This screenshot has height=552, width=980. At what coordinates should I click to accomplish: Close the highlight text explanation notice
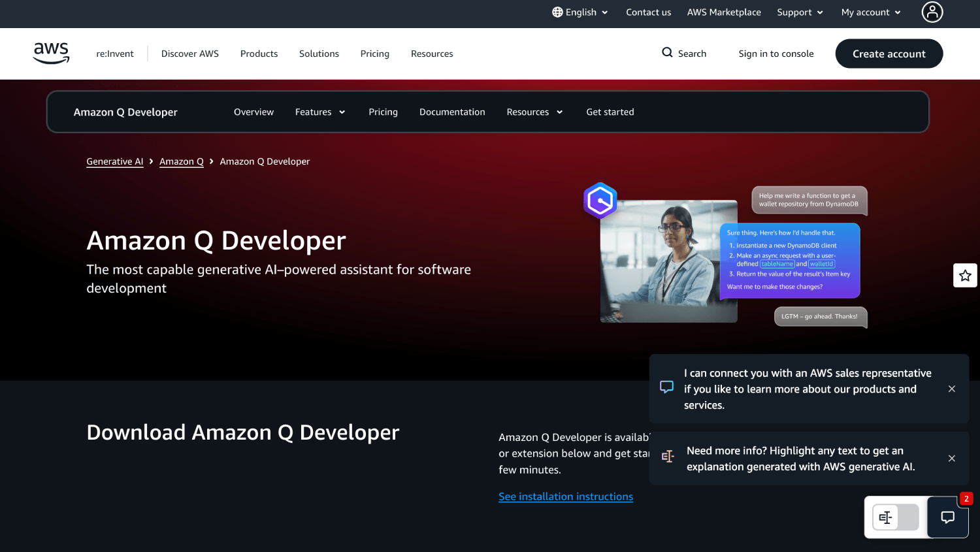click(952, 459)
